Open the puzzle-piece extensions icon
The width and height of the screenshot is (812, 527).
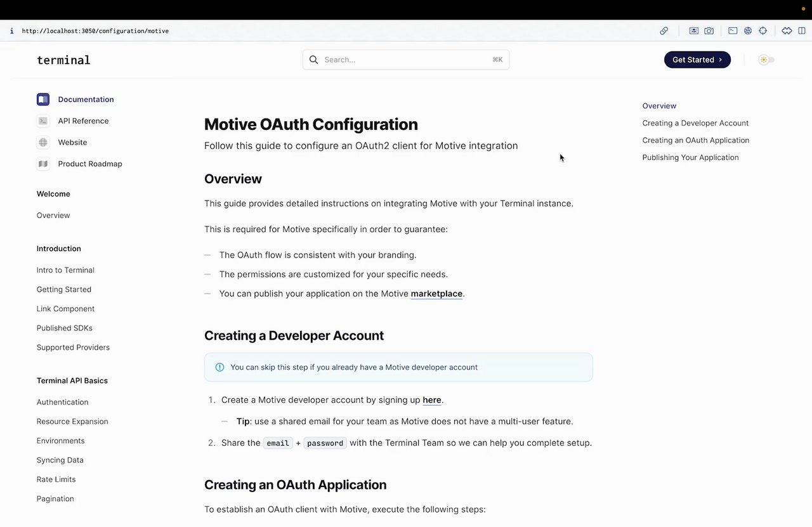pyautogui.click(x=787, y=30)
